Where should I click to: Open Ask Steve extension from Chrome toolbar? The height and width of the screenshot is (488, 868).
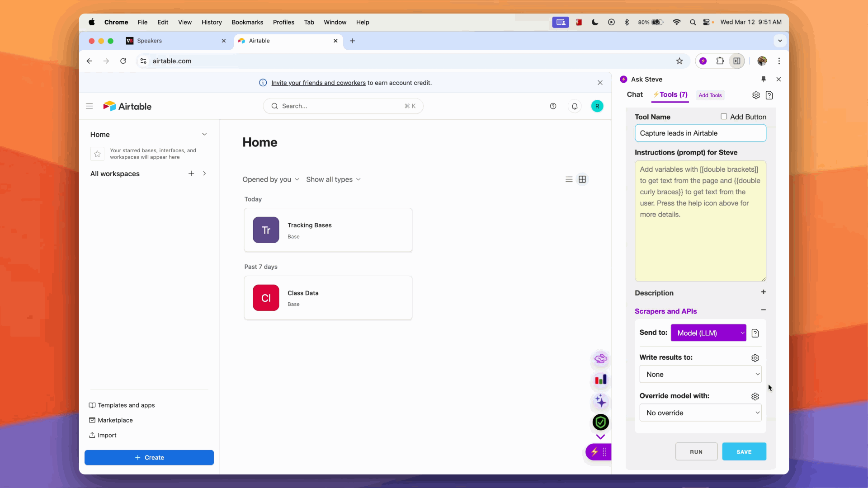pyautogui.click(x=703, y=61)
